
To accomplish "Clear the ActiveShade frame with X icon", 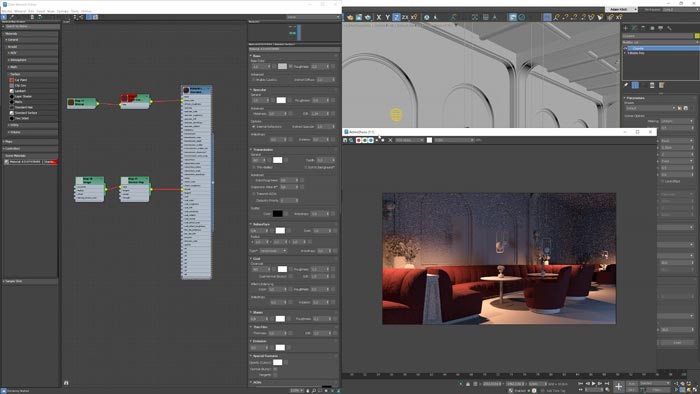I will point(390,140).
